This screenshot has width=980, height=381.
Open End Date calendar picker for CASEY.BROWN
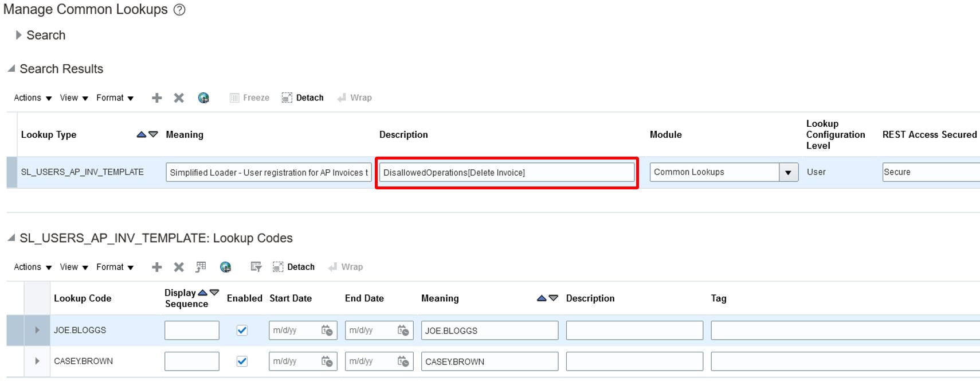403,361
